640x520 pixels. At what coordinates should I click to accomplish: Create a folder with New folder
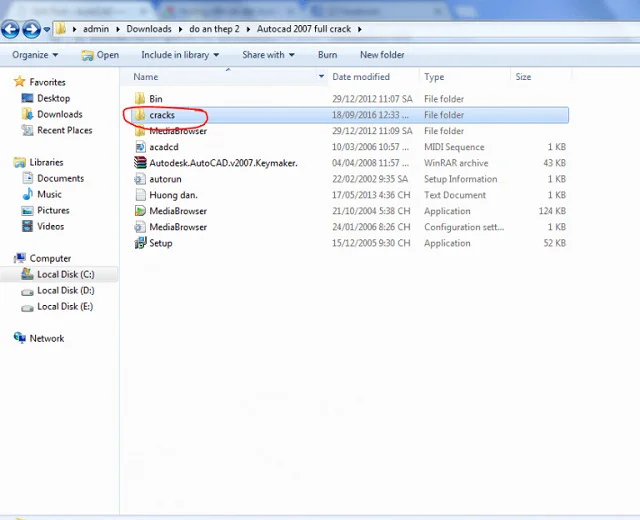(382, 55)
